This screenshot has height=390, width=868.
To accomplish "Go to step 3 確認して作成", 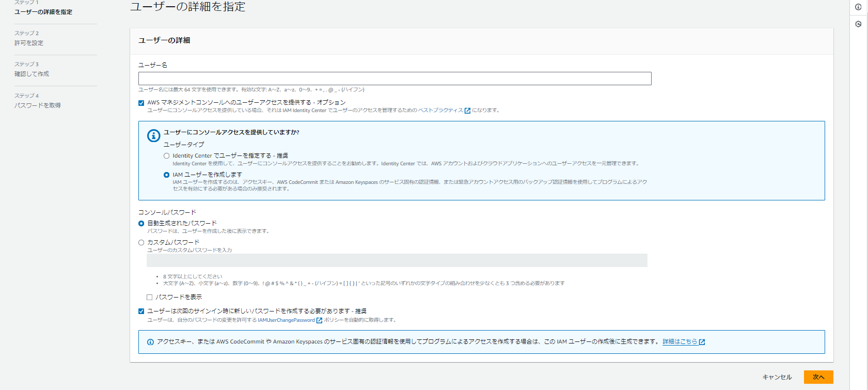I will point(31,74).
